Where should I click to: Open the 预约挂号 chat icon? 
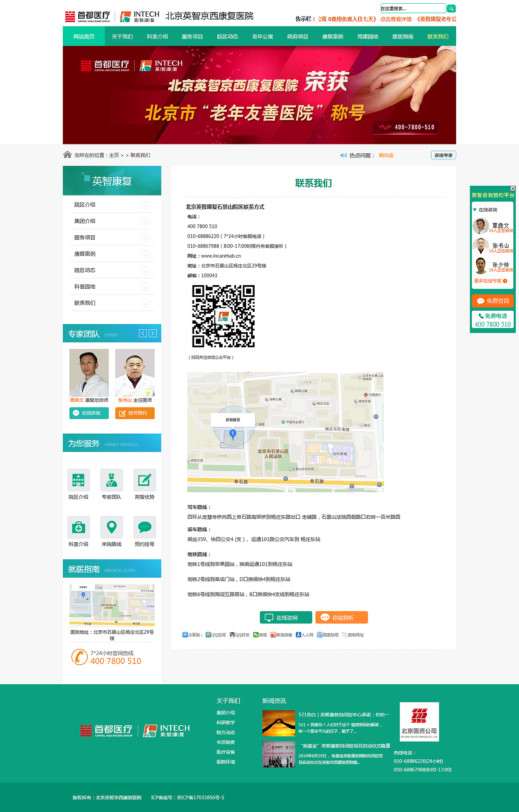pos(145,527)
